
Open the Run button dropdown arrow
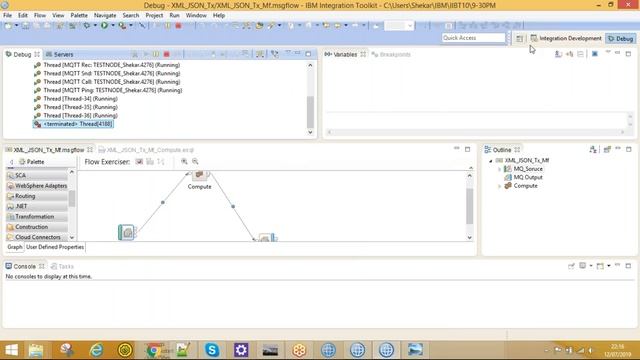click(113, 25)
